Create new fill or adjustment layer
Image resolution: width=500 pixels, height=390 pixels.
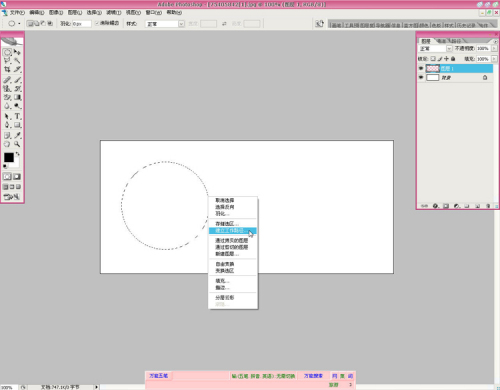pos(457,206)
